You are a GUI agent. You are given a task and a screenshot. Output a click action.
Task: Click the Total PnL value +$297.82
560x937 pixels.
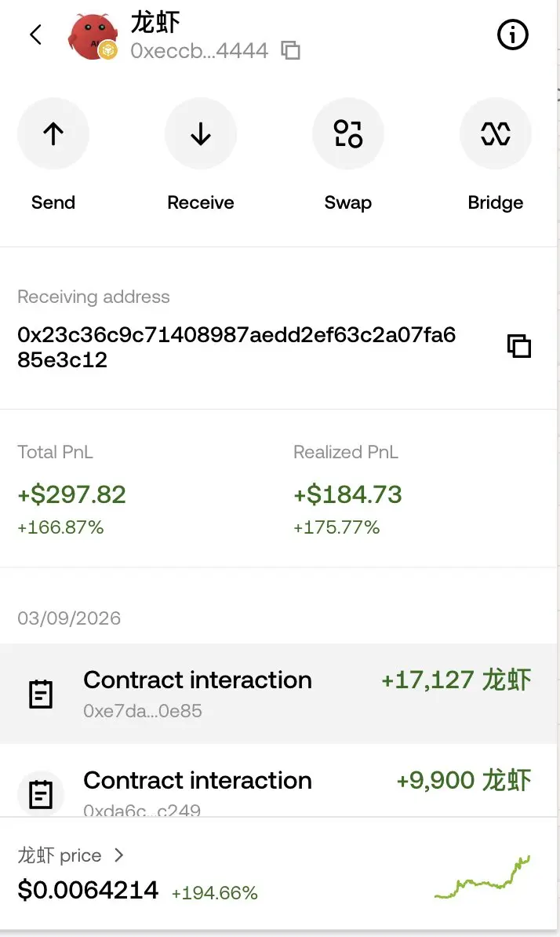(x=71, y=495)
